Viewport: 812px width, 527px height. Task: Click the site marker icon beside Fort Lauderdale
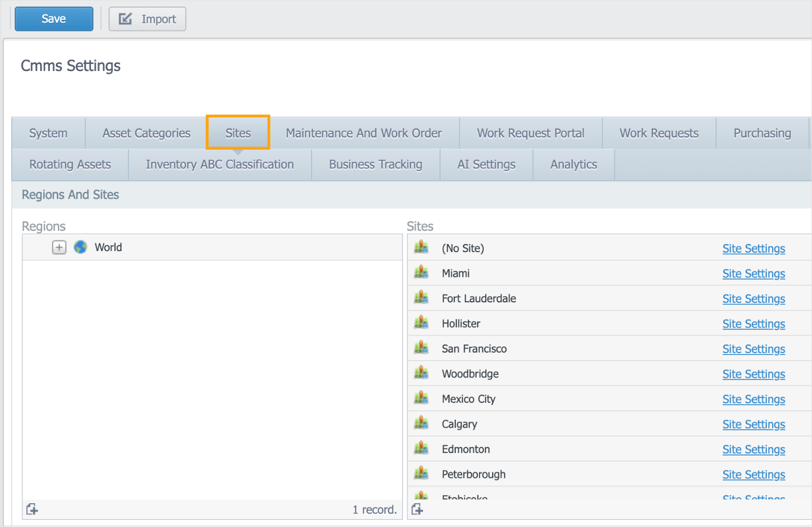[x=422, y=298]
